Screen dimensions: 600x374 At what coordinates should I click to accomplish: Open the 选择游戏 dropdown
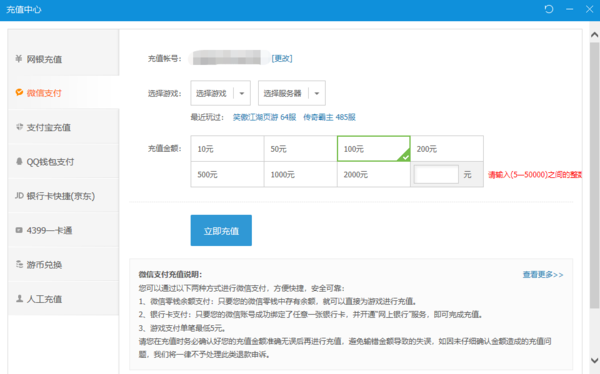coord(220,93)
